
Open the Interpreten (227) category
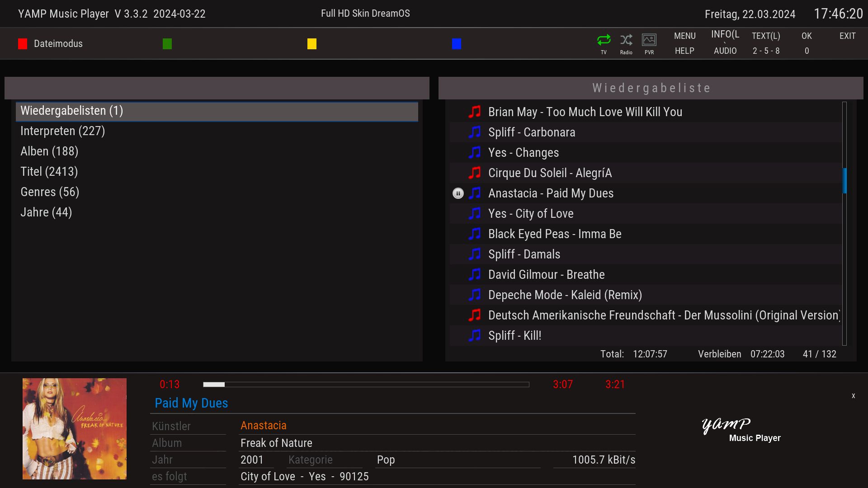(x=62, y=131)
